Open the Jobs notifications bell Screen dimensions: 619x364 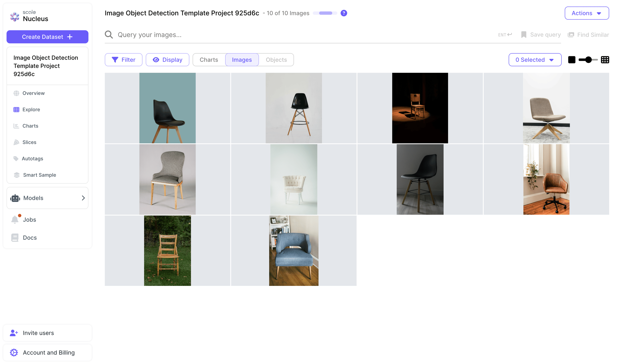pos(15,219)
